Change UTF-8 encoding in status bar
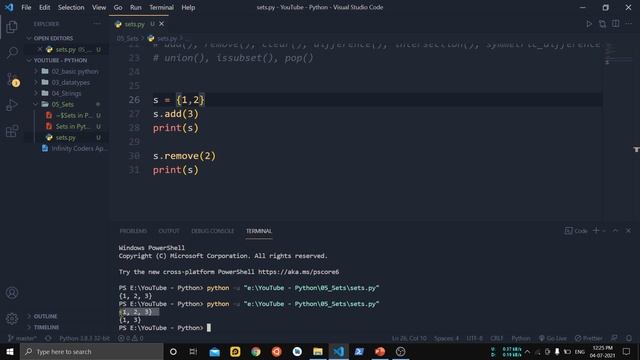 [x=474, y=338]
